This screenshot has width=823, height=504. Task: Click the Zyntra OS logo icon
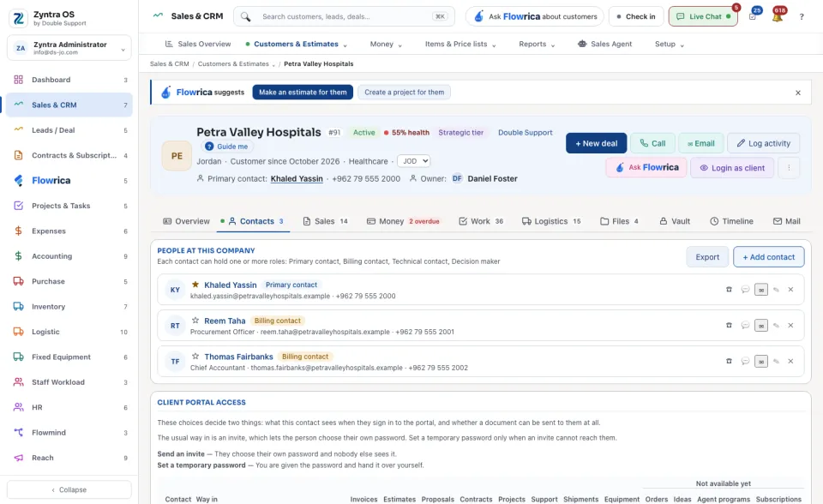coord(18,18)
